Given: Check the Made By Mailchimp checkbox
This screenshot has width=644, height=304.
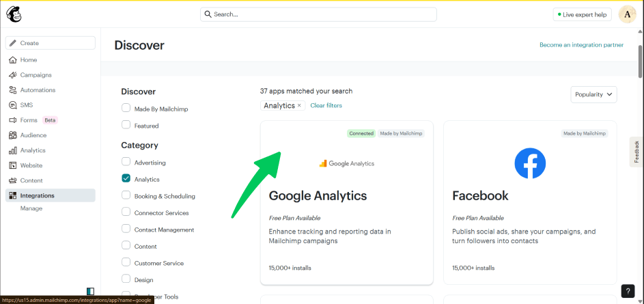Looking at the screenshot, I should click(126, 108).
